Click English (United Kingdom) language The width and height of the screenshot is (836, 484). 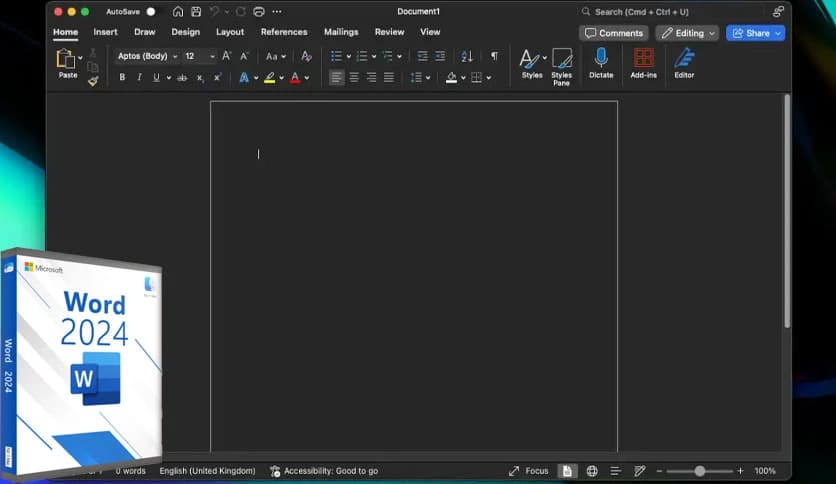(207, 471)
